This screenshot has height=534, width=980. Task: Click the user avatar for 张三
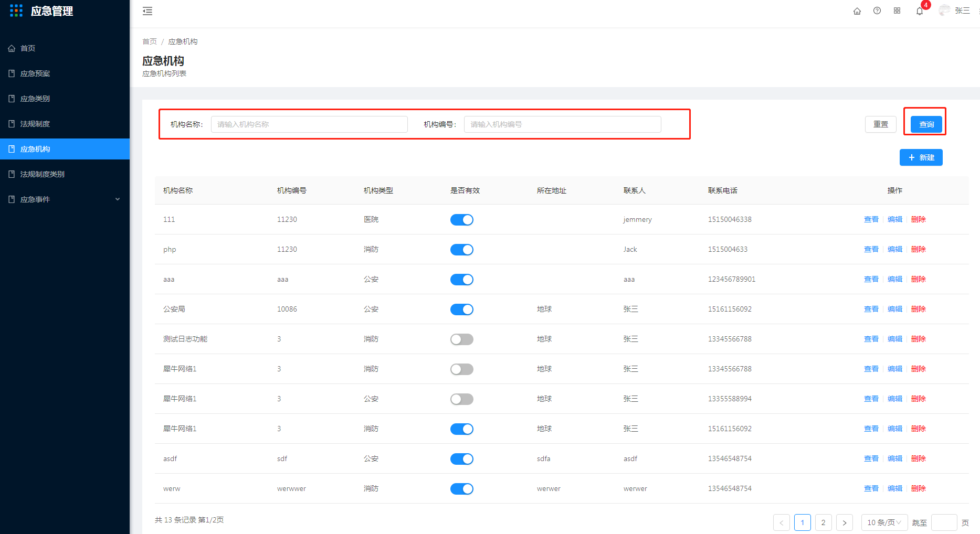click(x=944, y=10)
